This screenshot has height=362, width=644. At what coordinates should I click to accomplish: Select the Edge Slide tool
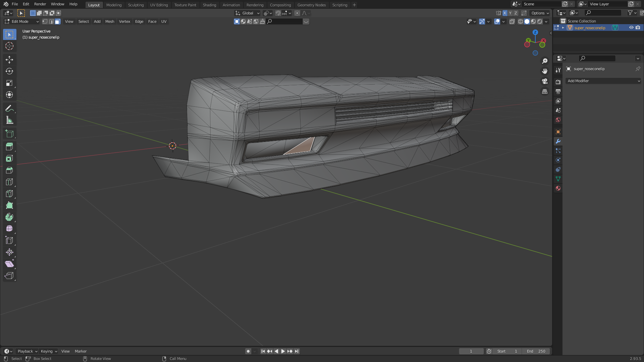tap(9, 241)
